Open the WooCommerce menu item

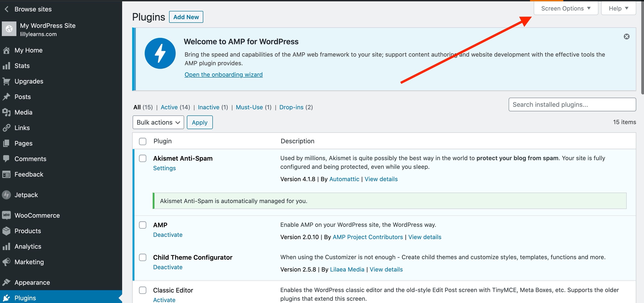tap(61, 215)
